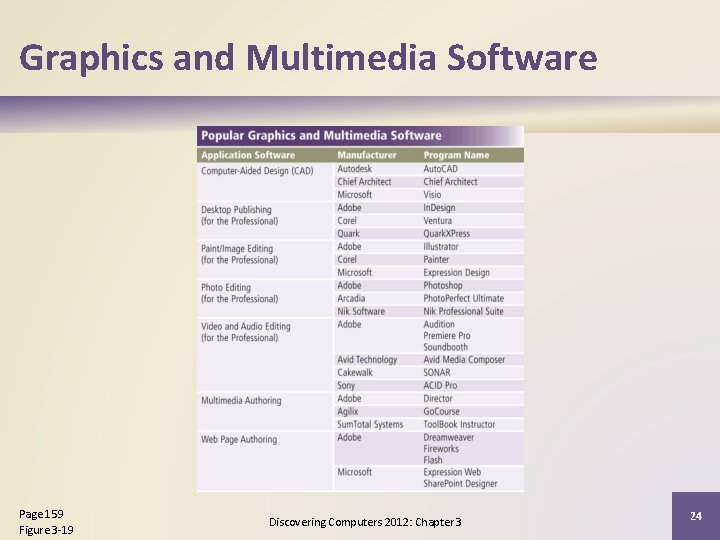Click the Agilix manufacturer cell

(348, 411)
